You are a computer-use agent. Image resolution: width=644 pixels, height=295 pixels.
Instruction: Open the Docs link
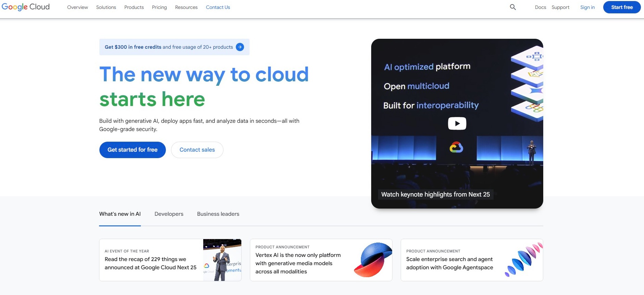(540, 7)
